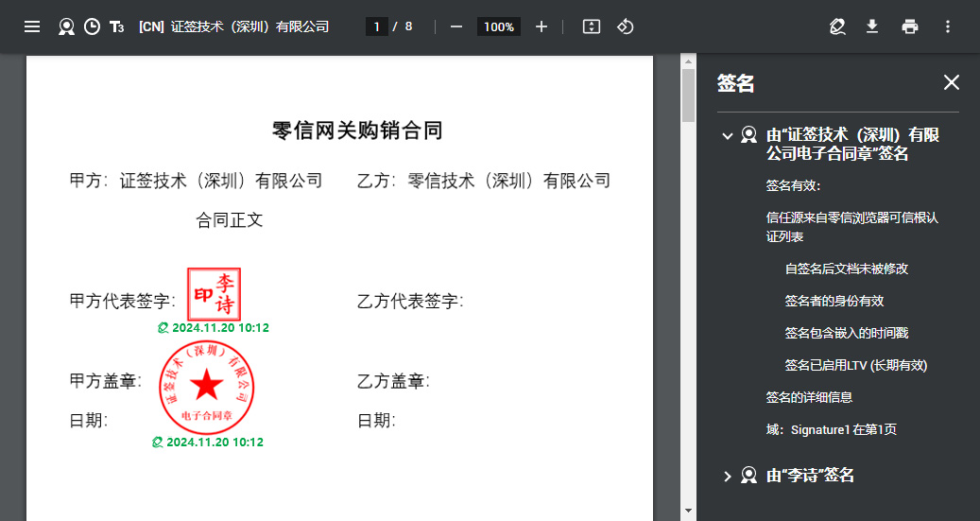Select 签名有效 status row
Image resolution: width=980 pixels, height=521 pixels.
[793, 185]
